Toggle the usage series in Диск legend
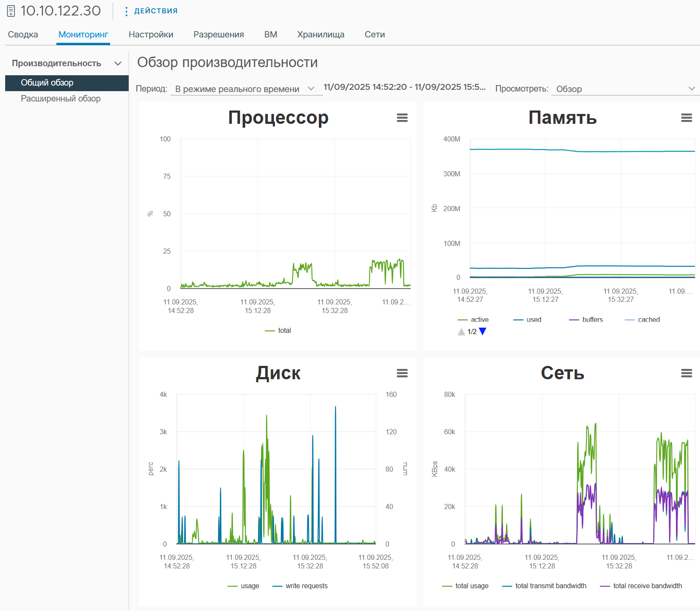Viewport: 700px width, 611px height. 243,586
